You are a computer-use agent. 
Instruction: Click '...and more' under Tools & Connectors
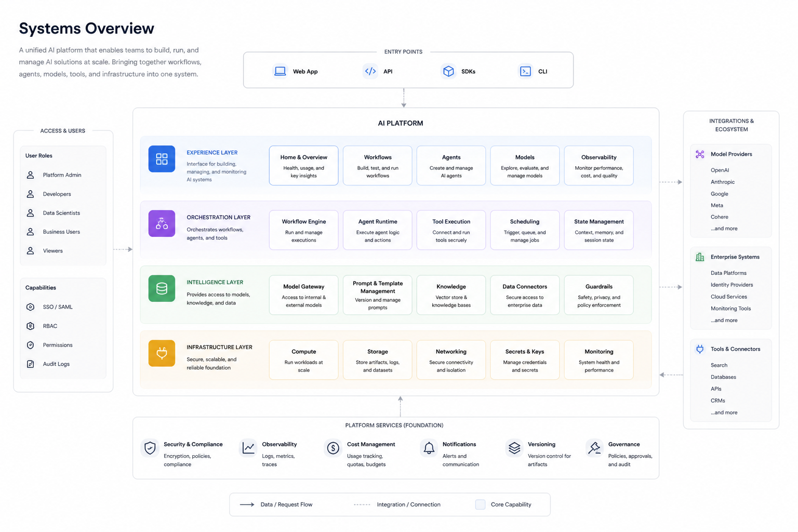click(x=724, y=413)
